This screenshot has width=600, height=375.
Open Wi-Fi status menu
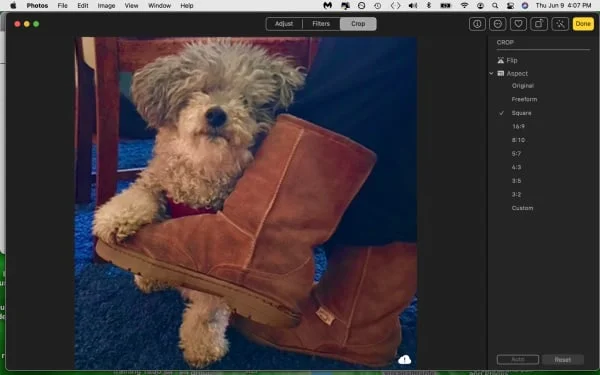[x=465, y=5]
